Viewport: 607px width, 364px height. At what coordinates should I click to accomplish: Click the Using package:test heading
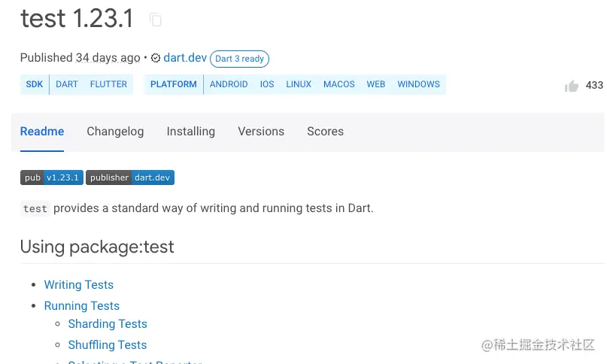coord(97,247)
